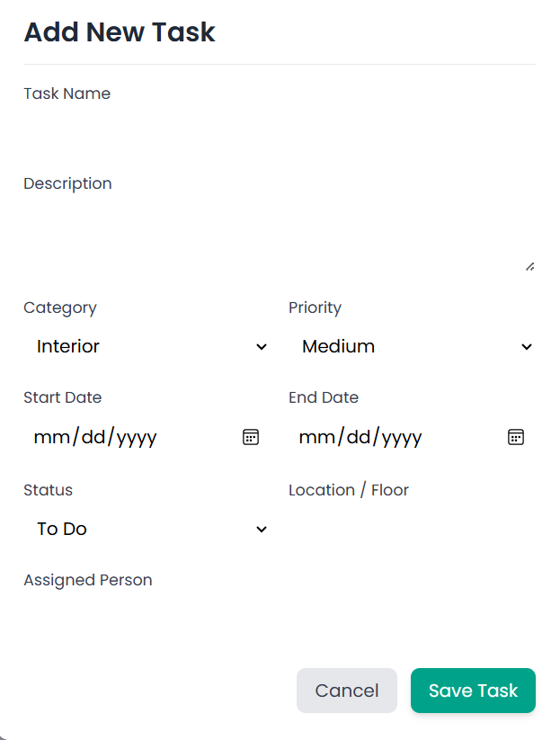Open the Status selector showing To Do
Image resolution: width=560 pixels, height=740 pixels.
click(x=144, y=529)
